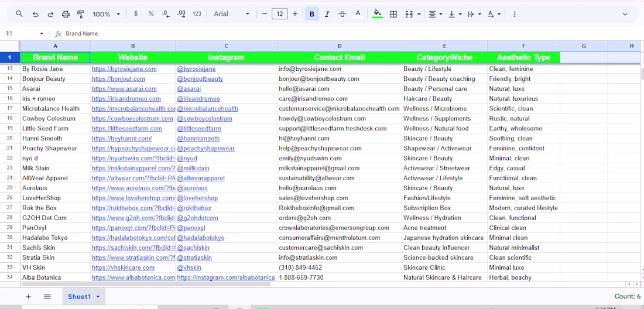Click the Contact Email header cell

pos(339,57)
